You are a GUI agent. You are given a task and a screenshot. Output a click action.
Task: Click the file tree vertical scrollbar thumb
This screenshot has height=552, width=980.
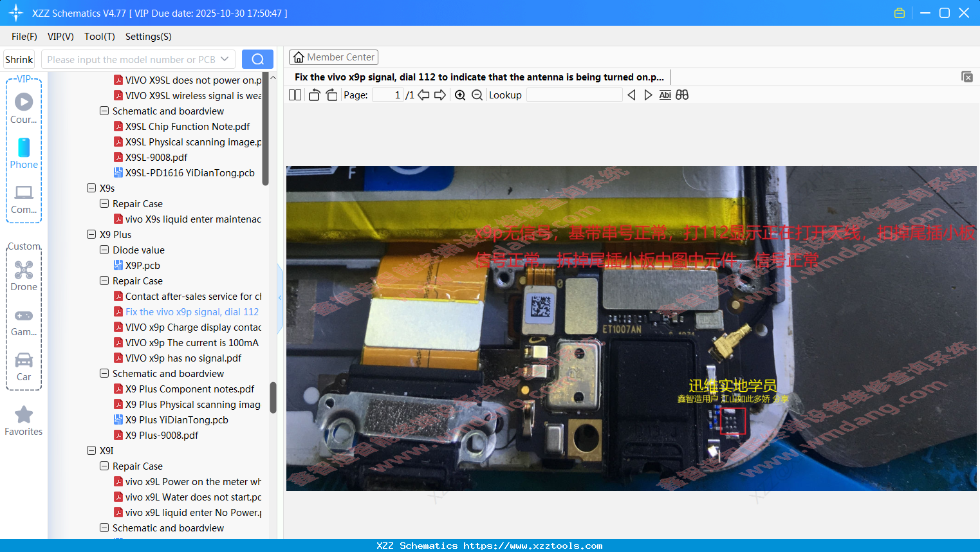coord(273,397)
